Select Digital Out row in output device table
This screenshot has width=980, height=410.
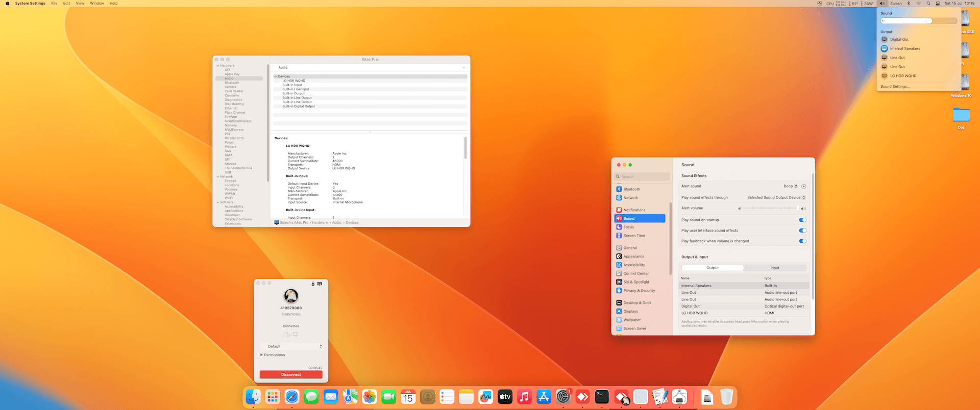point(744,306)
